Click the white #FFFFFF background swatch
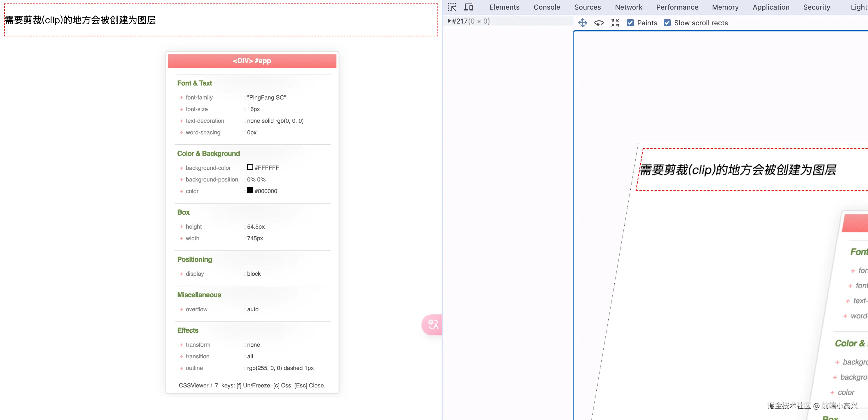 [250, 167]
